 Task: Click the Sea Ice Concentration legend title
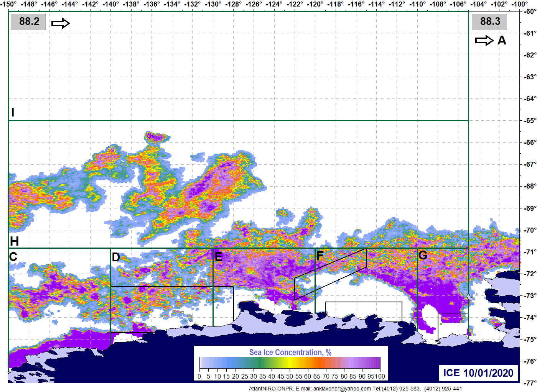click(x=290, y=352)
